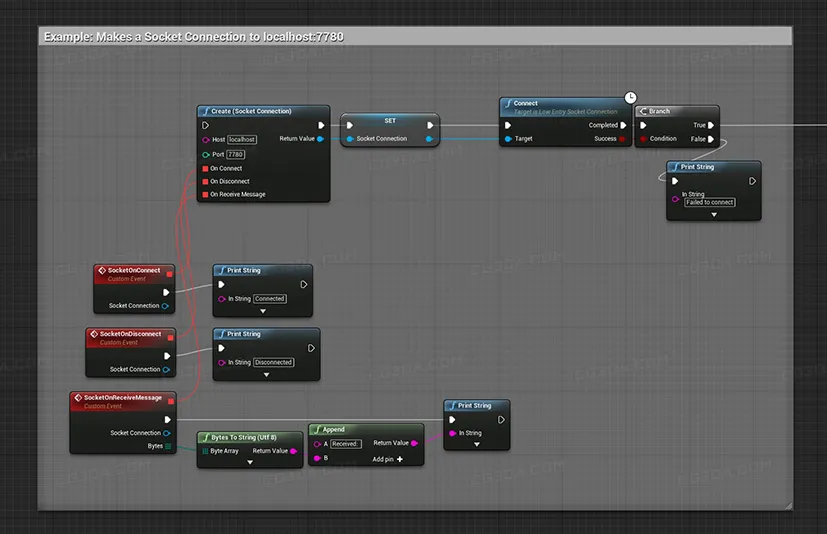Edit the In String field reading Disconnected
The width and height of the screenshot is (827, 534).
(274, 363)
